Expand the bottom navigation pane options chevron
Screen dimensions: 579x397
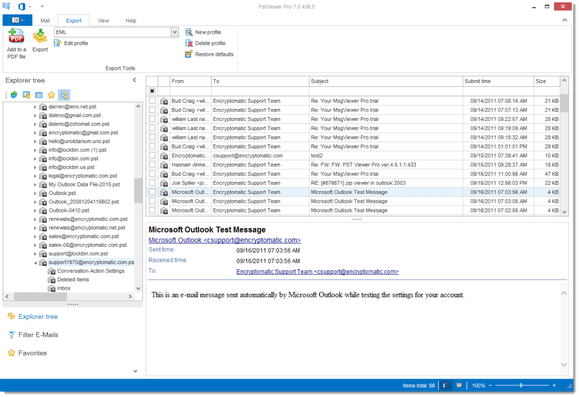pyautogui.click(x=135, y=371)
